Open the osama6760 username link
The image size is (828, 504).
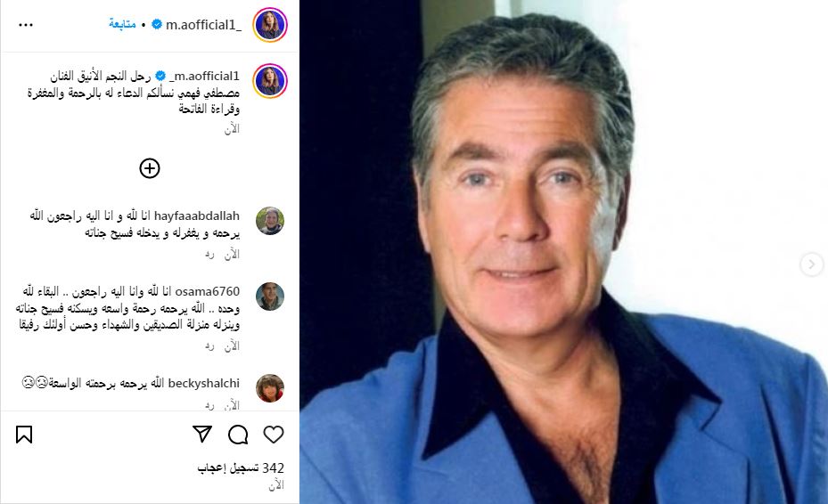point(208,291)
